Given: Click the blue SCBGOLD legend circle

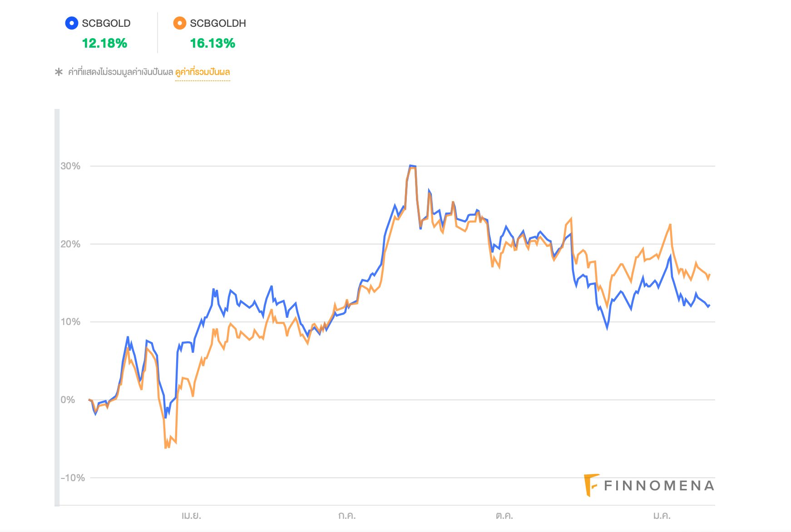Looking at the screenshot, I should (x=72, y=23).
